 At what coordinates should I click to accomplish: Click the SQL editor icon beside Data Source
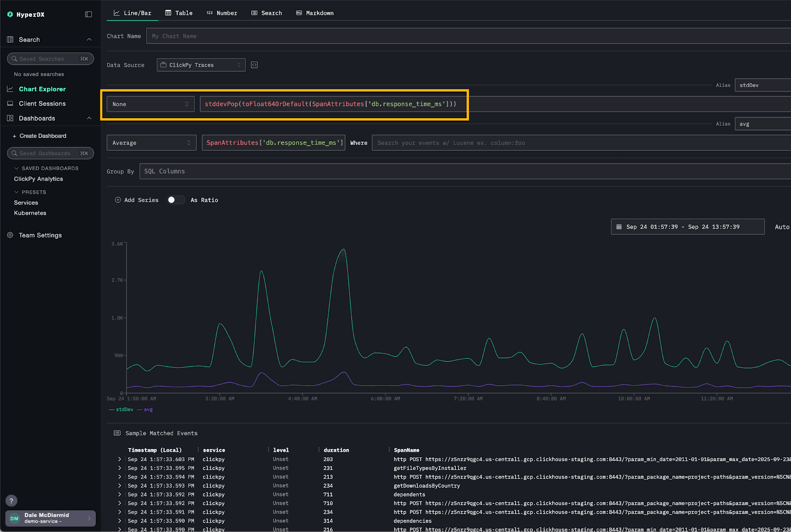tap(254, 65)
